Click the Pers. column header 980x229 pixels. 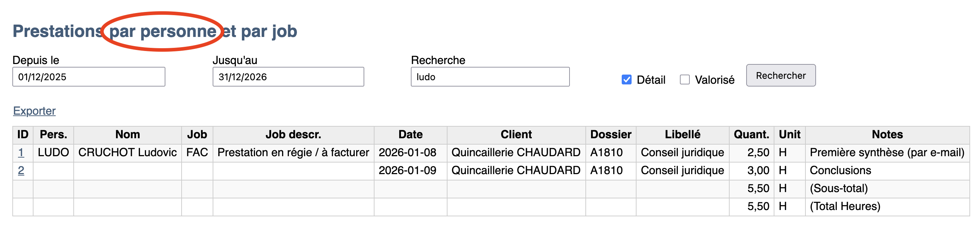(53, 134)
